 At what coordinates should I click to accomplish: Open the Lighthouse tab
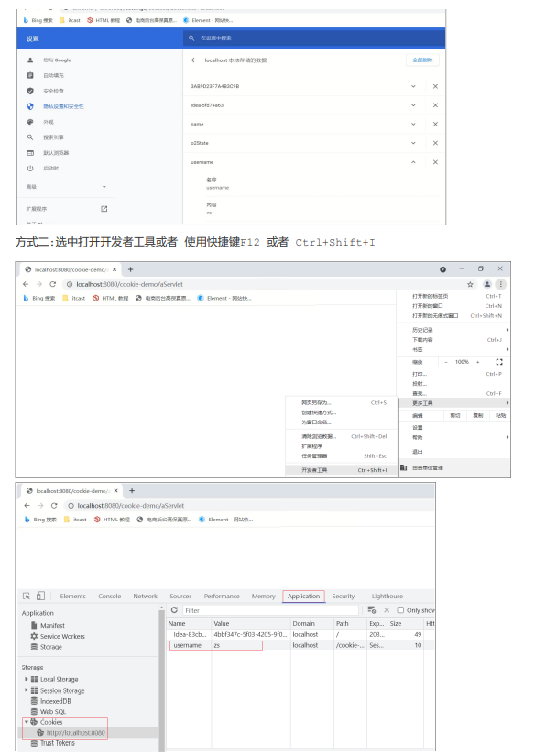387,597
